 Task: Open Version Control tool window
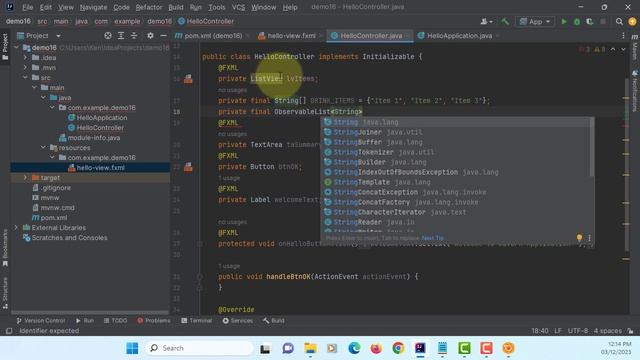click(x=40, y=320)
